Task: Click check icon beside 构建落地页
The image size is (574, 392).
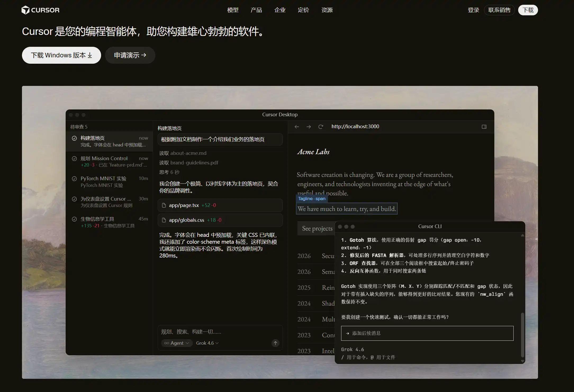Action: (x=74, y=138)
